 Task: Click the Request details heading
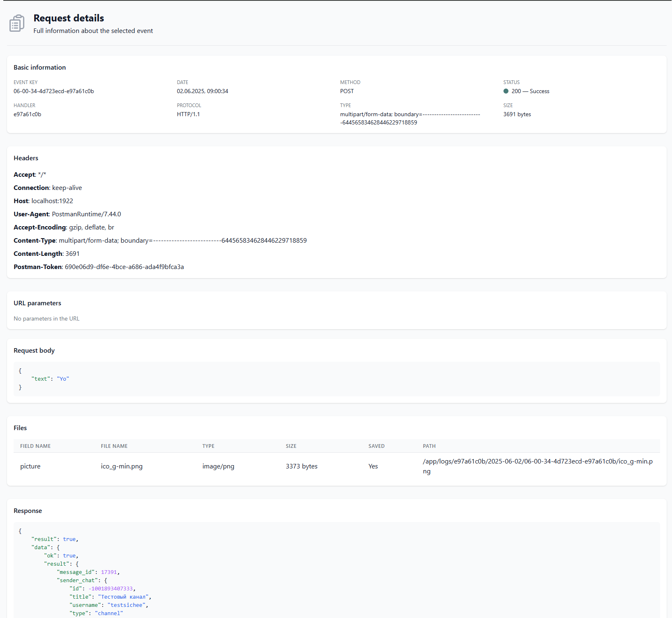69,18
